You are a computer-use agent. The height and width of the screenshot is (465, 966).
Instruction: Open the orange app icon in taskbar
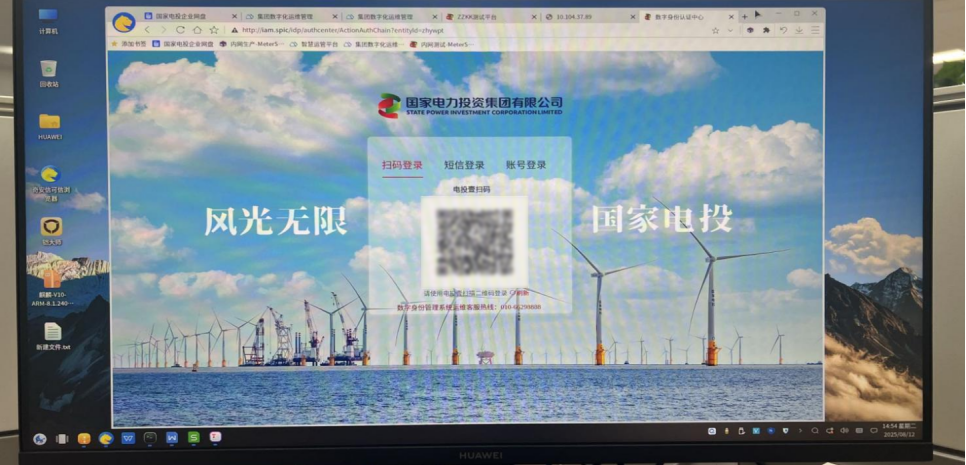(84, 439)
